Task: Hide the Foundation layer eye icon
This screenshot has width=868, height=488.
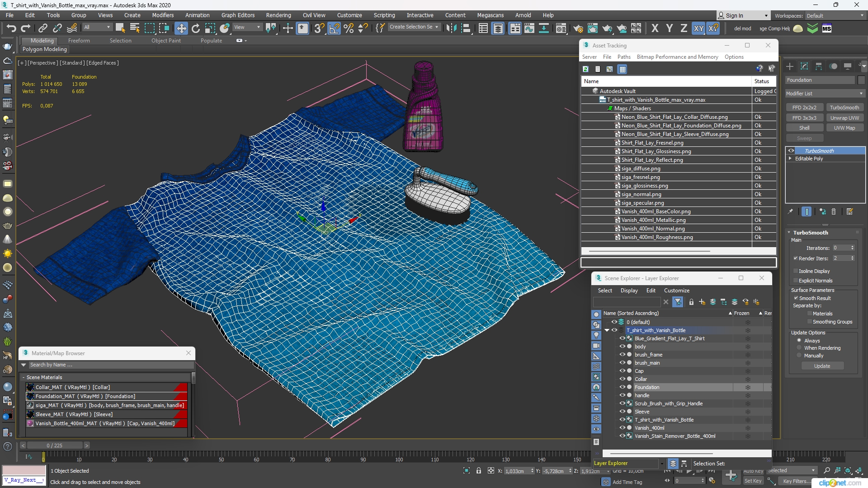Action: [x=622, y=387]
